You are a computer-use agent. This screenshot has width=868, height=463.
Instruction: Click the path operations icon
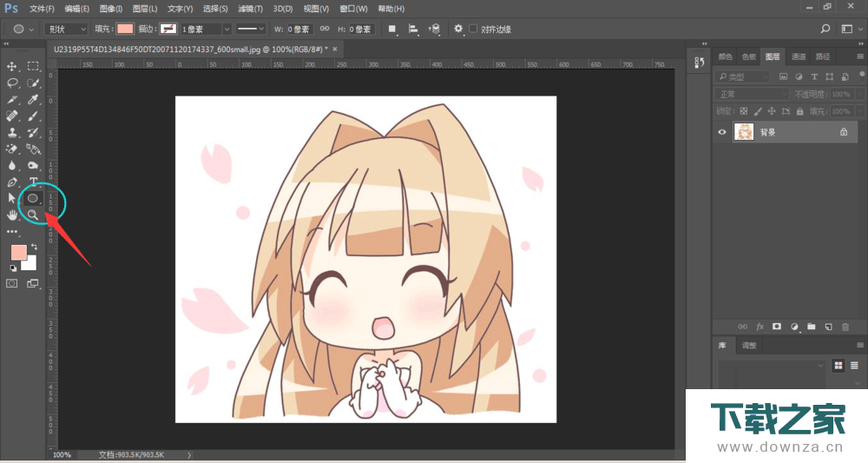[x=392, y=29]
